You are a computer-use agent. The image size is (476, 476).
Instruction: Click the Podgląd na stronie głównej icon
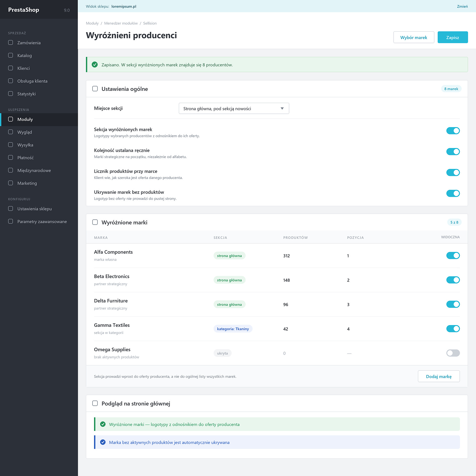tap(95, 403)
